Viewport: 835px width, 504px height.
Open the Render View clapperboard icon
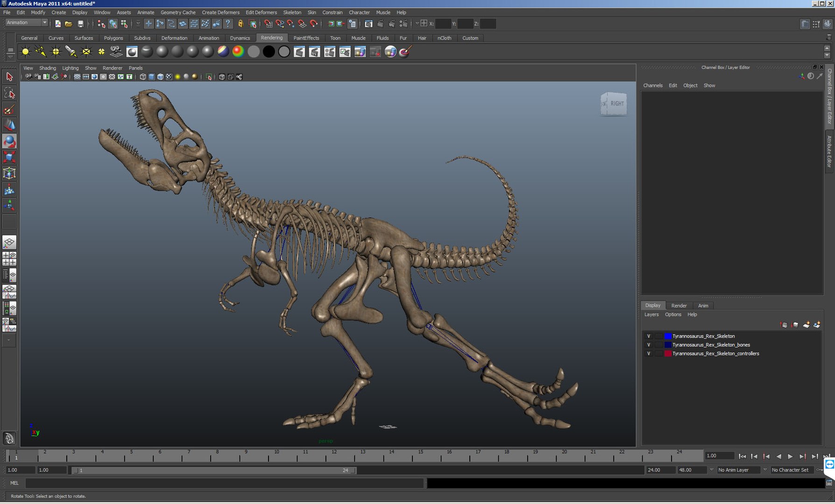pyautogui.click(x=369, y=23)
